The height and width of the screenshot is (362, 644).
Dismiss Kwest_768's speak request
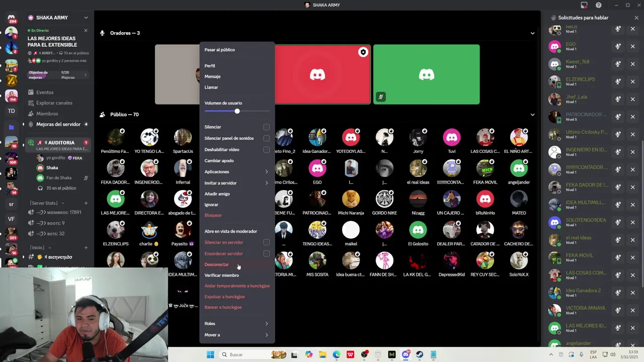pos(633,64)
